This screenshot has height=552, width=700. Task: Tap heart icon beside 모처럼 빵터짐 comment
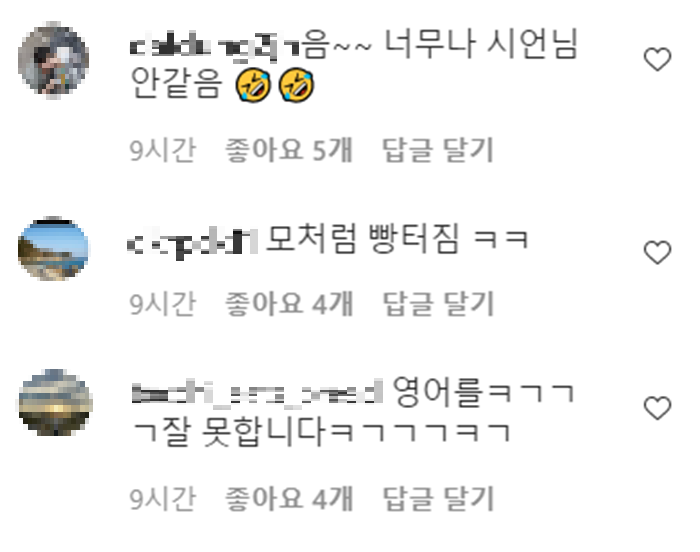pyautogui.click(x=657, y=252)
